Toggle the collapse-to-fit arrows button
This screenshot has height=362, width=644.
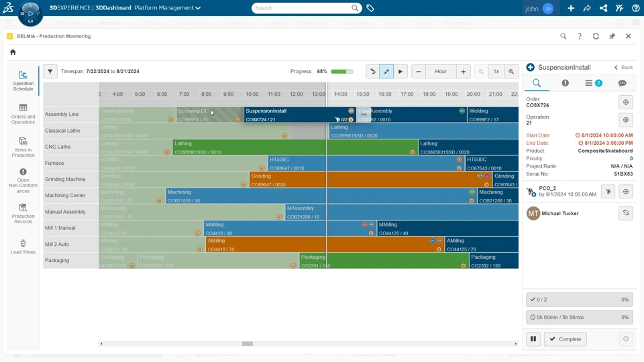tap(386, 72)
